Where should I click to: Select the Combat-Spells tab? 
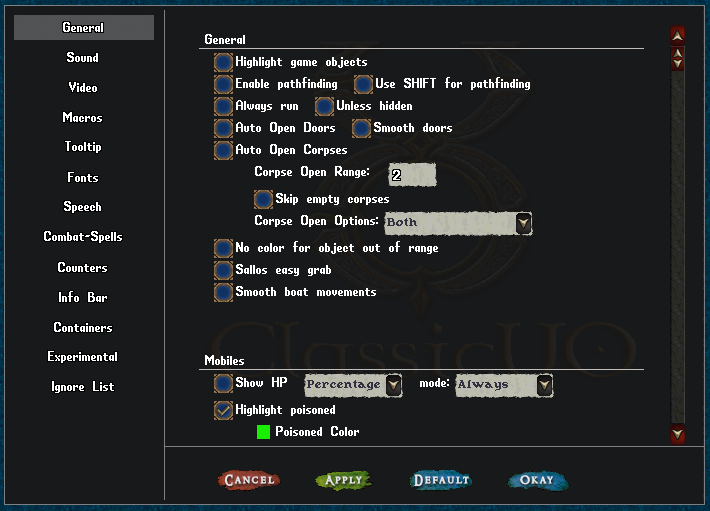click(83, 237)
